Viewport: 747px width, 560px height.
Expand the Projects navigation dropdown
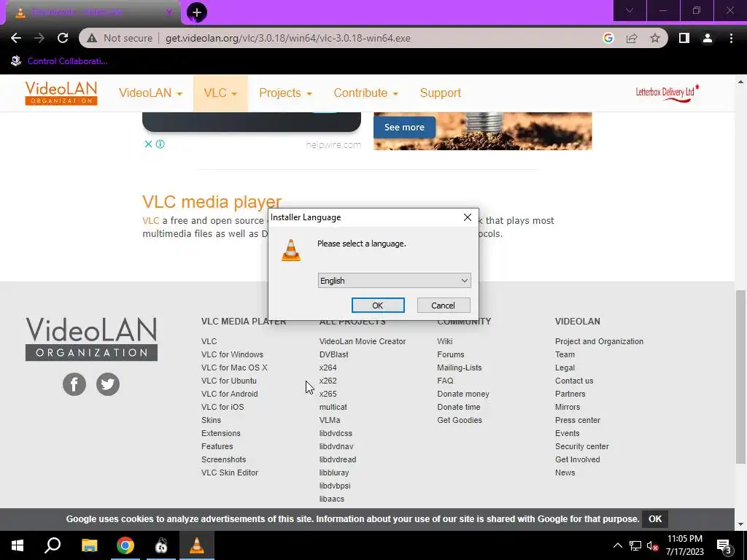point(285,93)
